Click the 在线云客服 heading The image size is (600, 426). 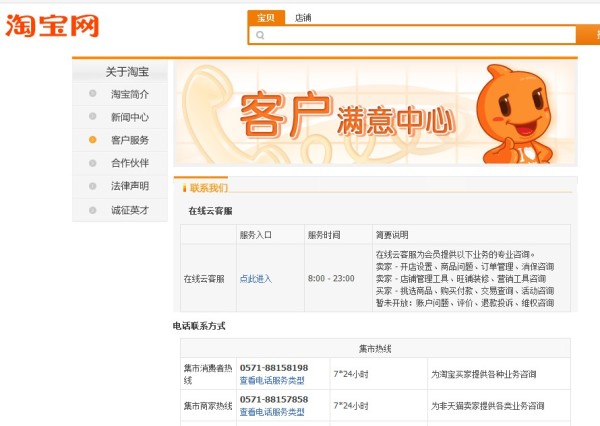[x=210, y=211]
